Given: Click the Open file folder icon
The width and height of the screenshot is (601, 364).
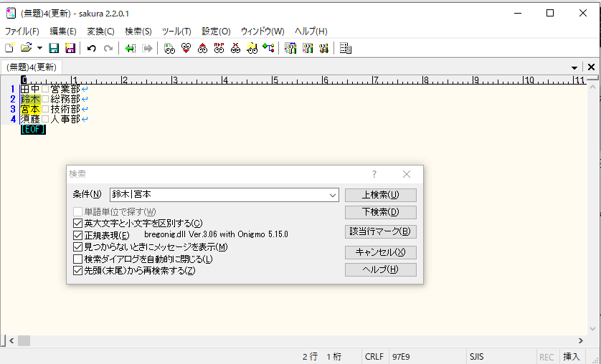Looking at the screenshot, I should [26, 48].
